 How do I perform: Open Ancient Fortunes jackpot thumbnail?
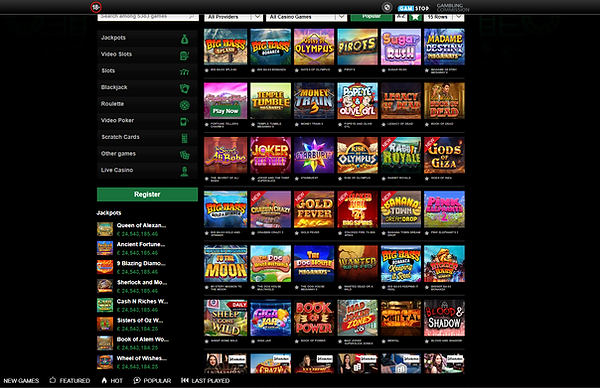pyautogui.click(x=105, y=248)
